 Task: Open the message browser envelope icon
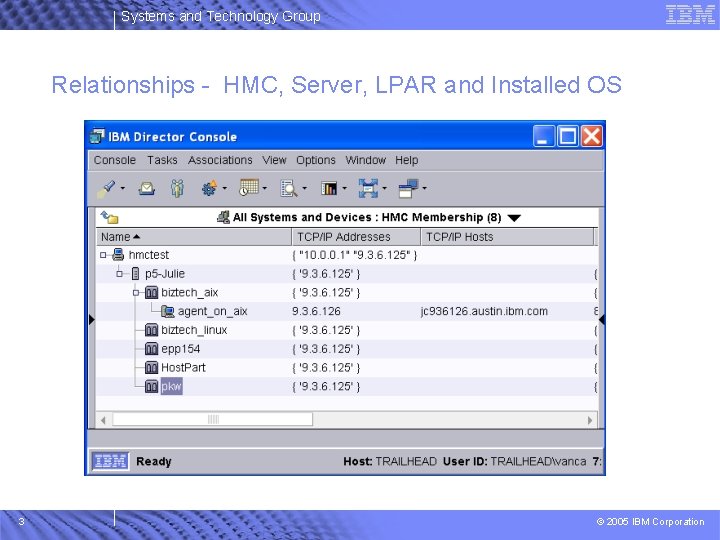coord(146,188)
